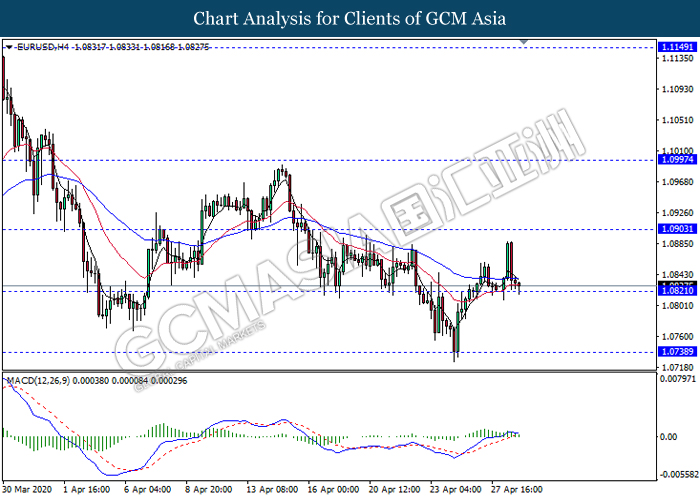The width and height of the screenshot is (700, 500).
Task: Click the 1.08010 price axis value
Action: tap(677, 306)
